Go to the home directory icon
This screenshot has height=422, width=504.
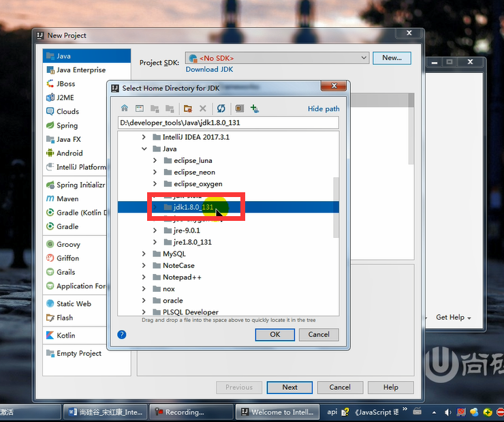pos(125,108)
